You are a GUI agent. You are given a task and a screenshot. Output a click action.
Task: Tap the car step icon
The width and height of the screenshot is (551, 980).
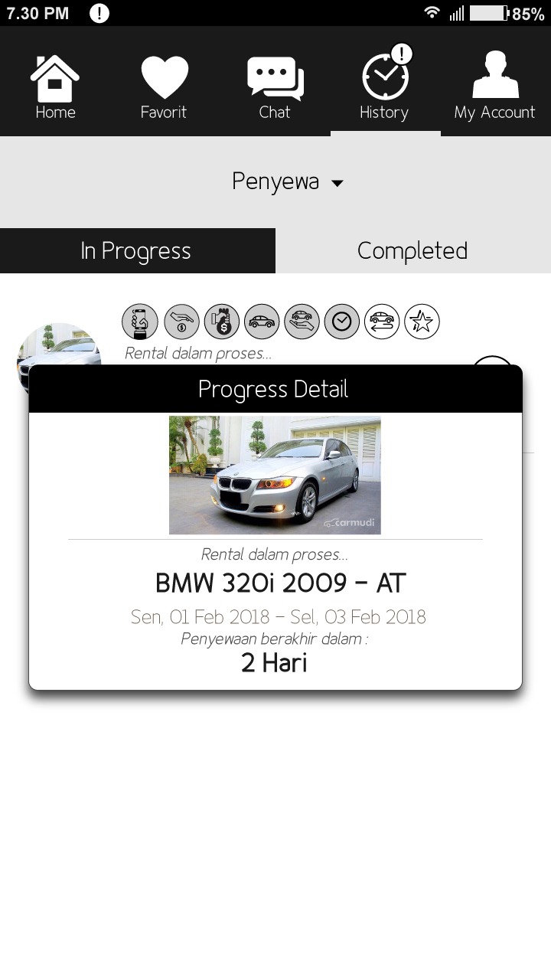coord(262,322)
